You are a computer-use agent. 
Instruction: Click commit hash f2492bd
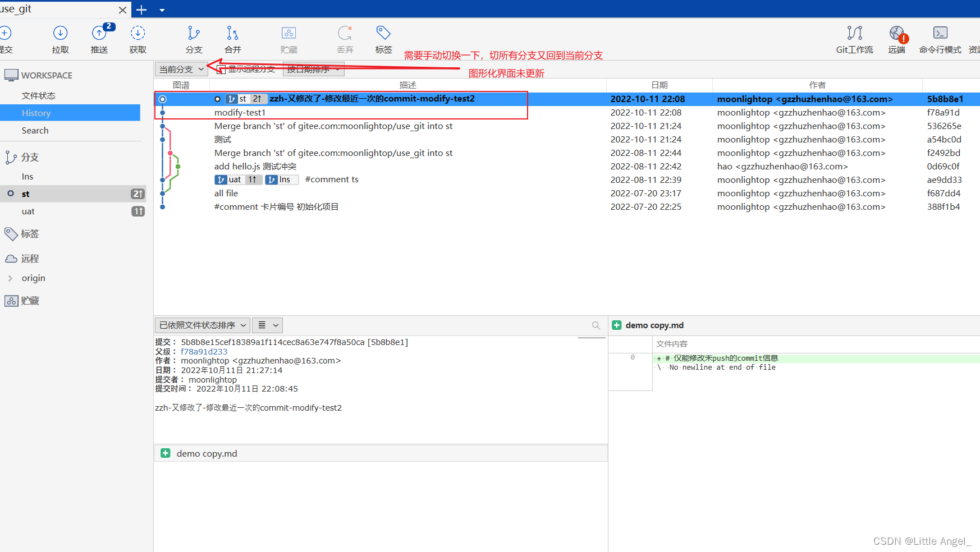click(x=944, y=153)
